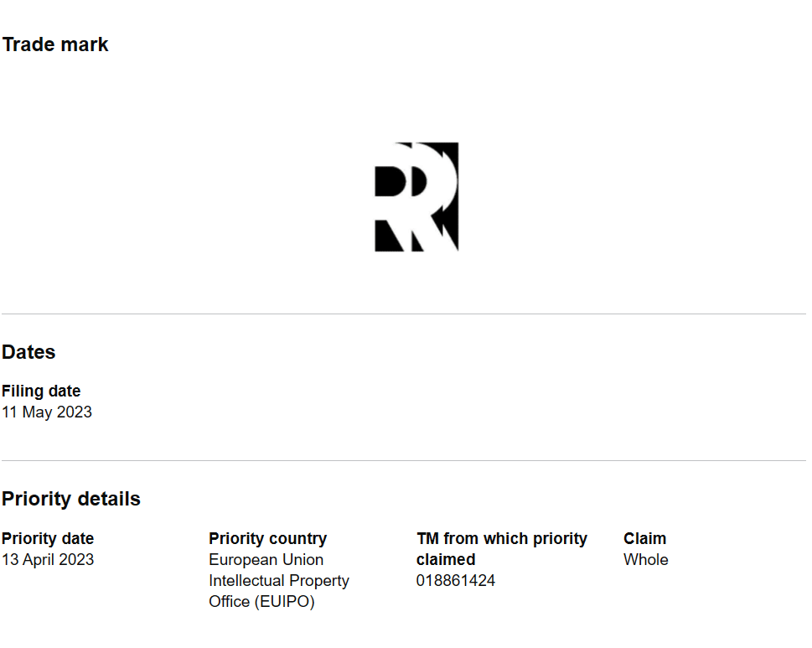Click the RR trade mark logo
The image size is (812, 648).
[x=416, y=197]
